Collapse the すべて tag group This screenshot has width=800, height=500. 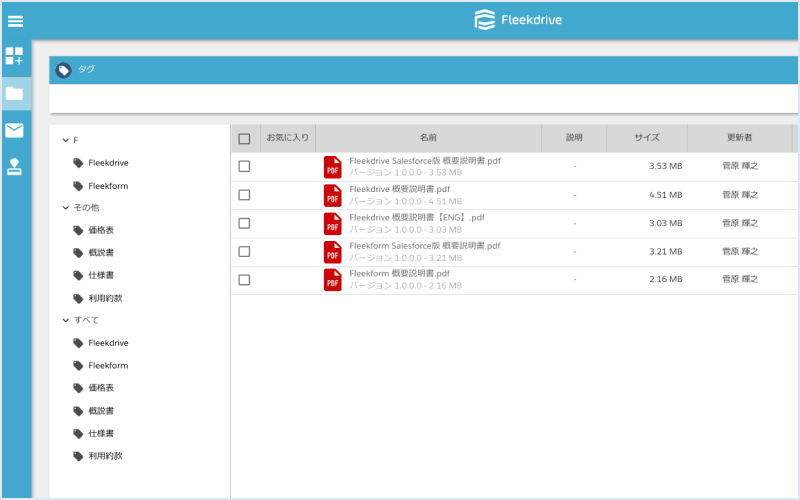(66, 320)
